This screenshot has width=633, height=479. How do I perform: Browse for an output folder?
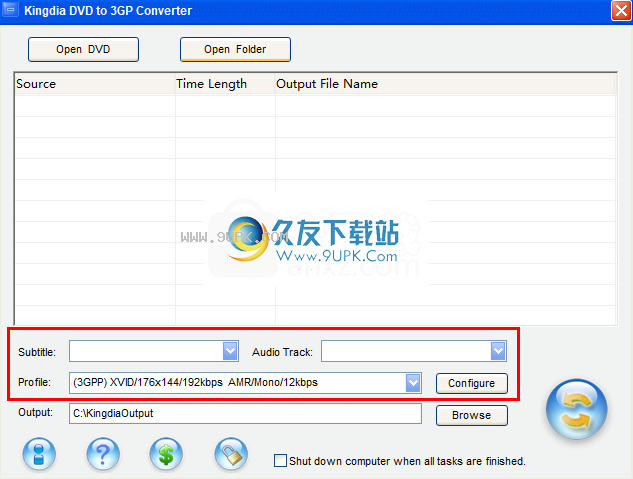tap(472, 415)
